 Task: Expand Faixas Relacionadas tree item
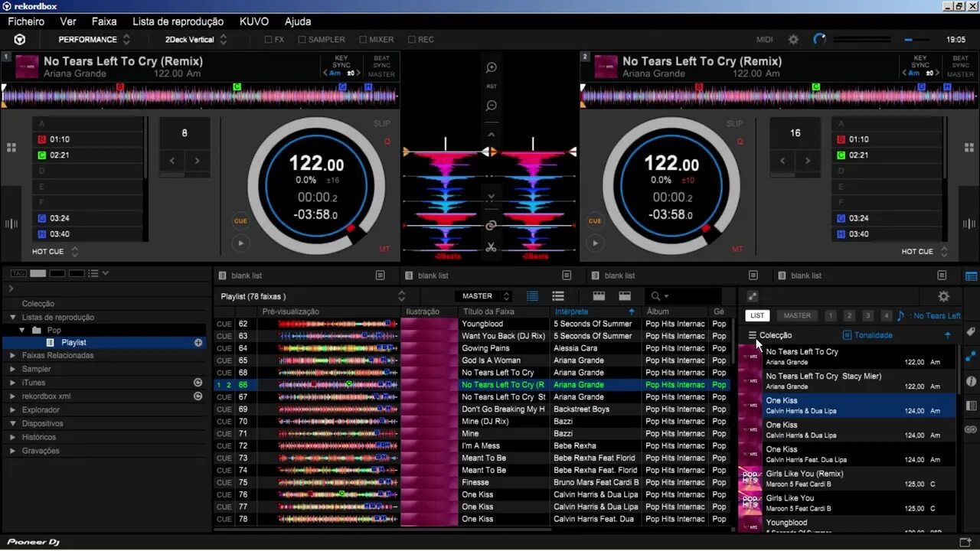coord(13,356)
